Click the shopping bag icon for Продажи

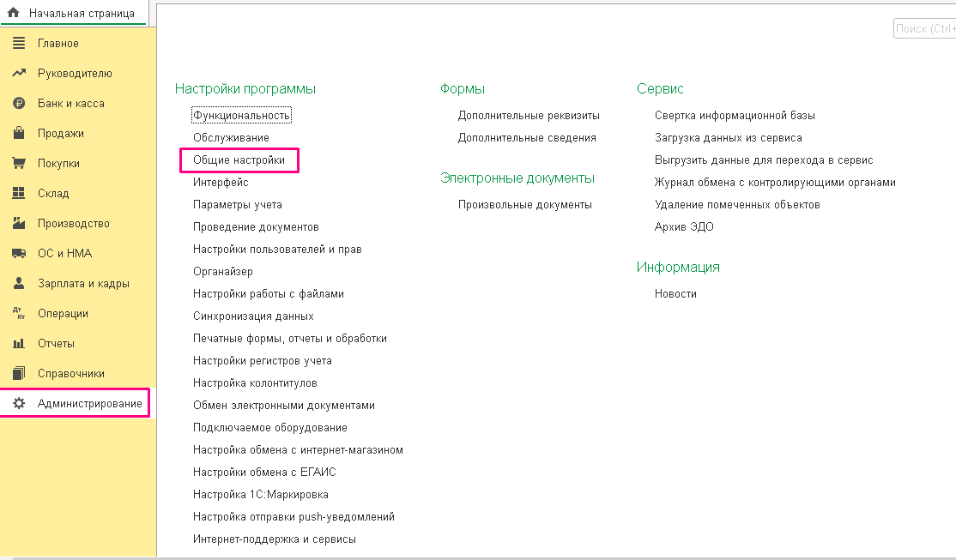(19, 133)
